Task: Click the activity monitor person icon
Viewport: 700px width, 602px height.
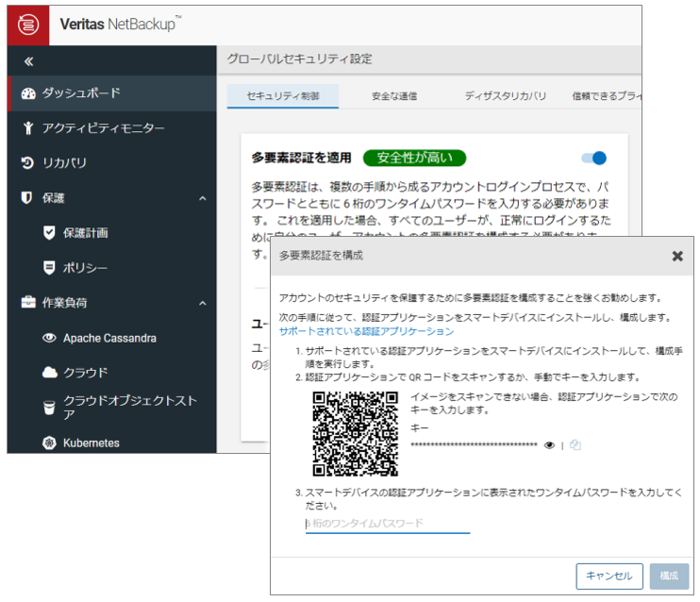Action: point(28,128)
